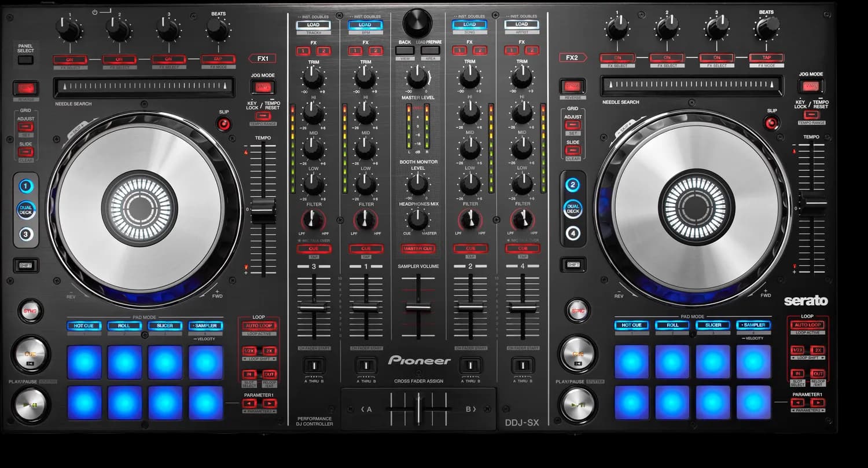
Task: Start the left deck with PLAY/PAUSE
Action: coord(30,404)
